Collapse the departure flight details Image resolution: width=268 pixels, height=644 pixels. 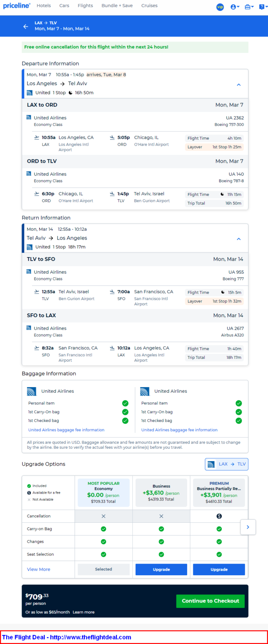[239, 85]
